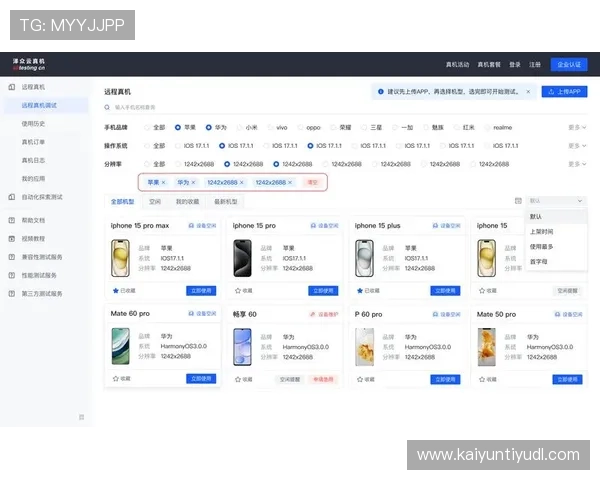The height and width of the screenshot is (480, 600).
Task: Remove the 华为 filter chip
Action: point(193,183)
